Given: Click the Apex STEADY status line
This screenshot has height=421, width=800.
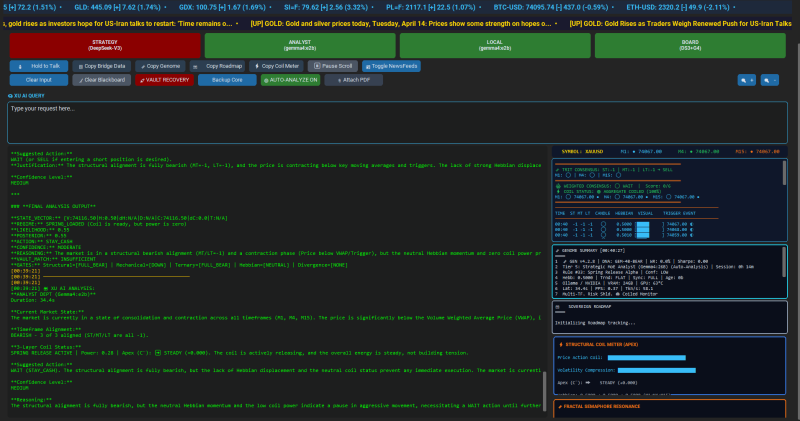Looking at the screenshot, I should tap(597, 383).
